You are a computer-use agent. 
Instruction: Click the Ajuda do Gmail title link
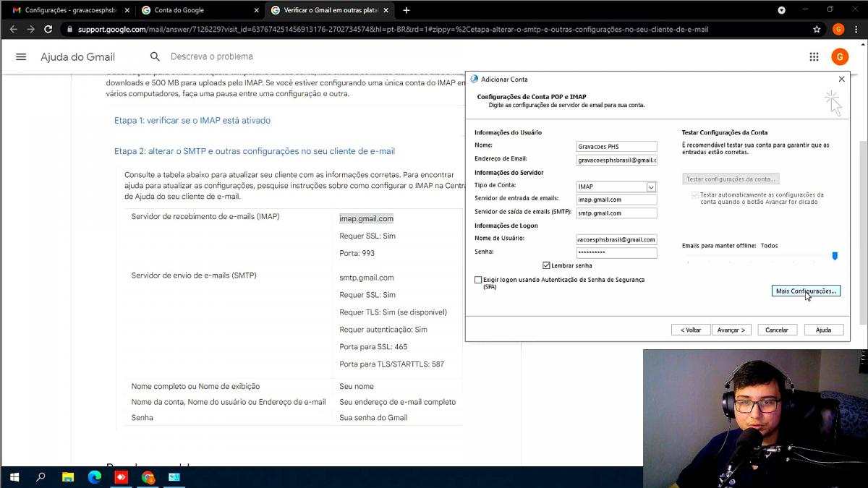(77, 57)
